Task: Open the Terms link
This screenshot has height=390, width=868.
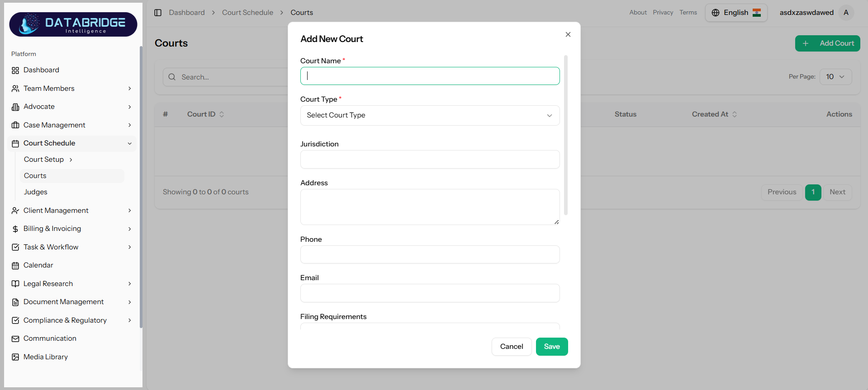Action: click(688, 13)
